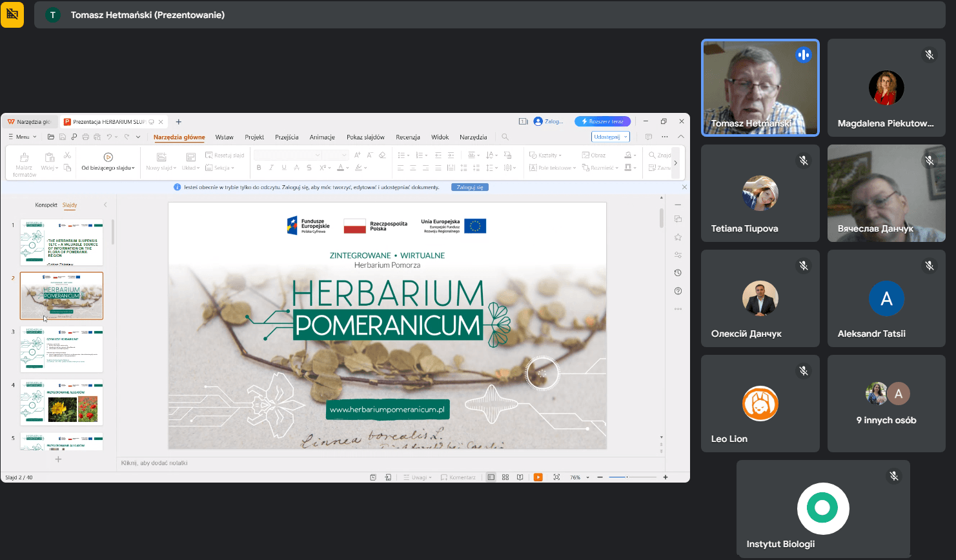Click the undo arrow icon
The image size is (956, 560).
(x=109, y=137)
